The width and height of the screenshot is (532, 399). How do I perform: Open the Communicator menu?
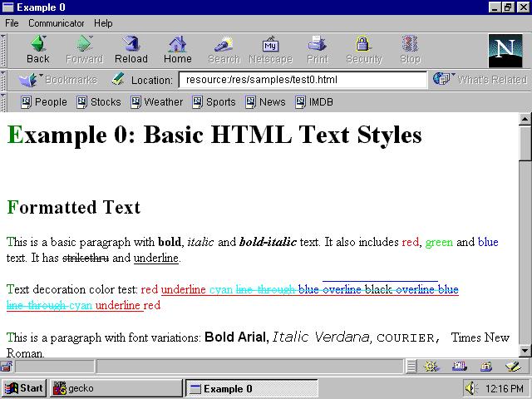click(56, 23)
